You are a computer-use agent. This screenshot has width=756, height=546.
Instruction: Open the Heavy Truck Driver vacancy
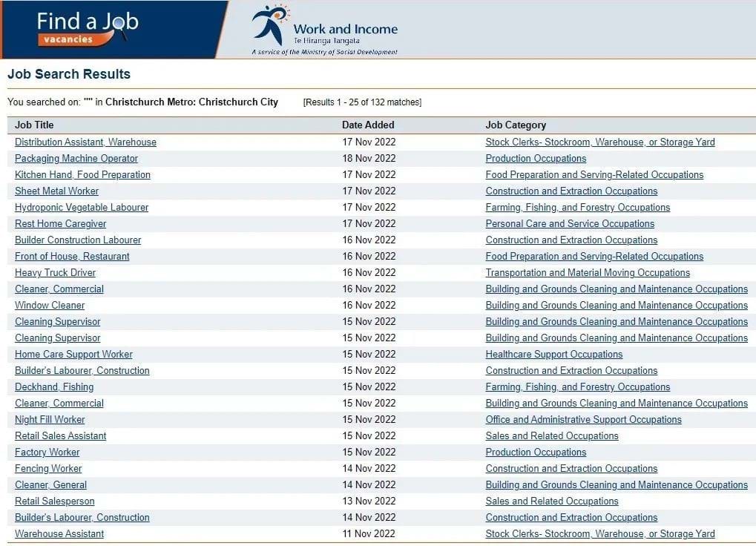(x=55, y=273)
